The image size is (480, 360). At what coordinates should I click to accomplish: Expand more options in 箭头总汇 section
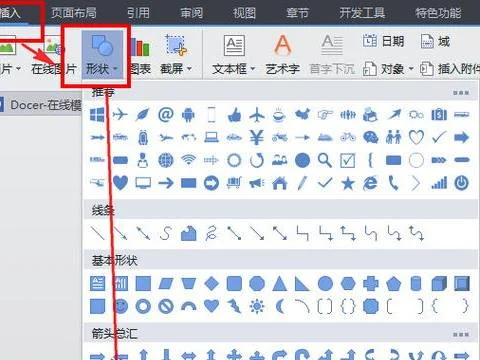[x=461, y=334]
